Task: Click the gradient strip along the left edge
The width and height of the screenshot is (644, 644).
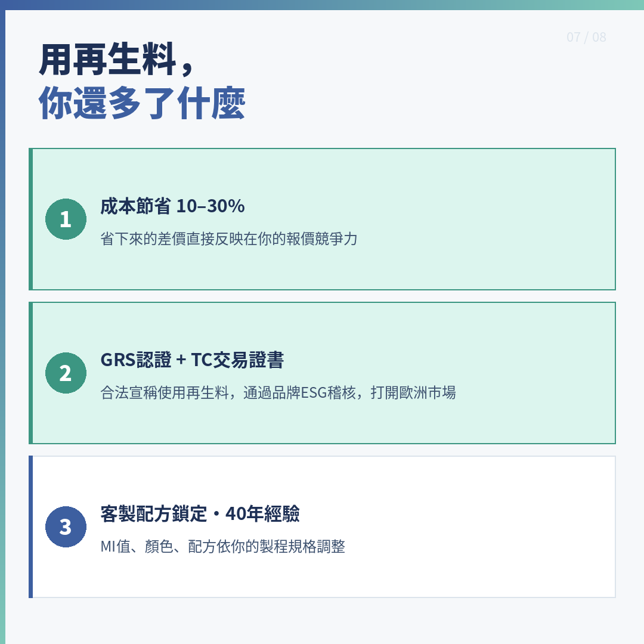Action: pos(2,322)
